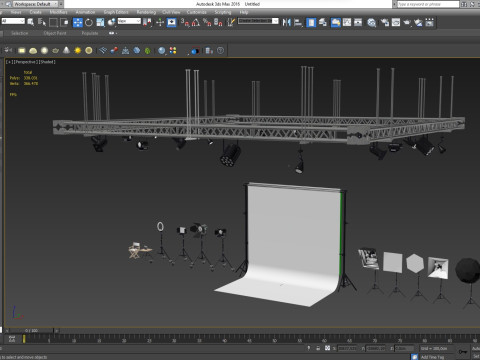
Task: Click the Sphere primitive icon in shelf
Action: tap(44, 51)
